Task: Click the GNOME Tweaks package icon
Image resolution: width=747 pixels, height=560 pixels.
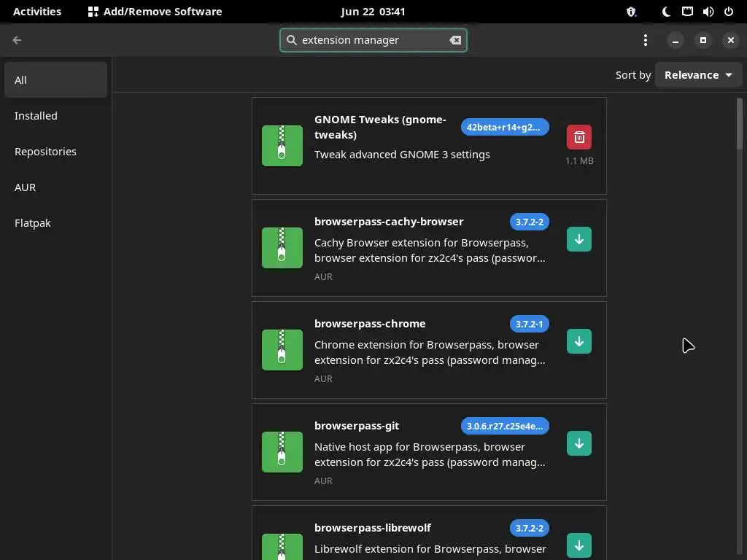Action: pos(282,146)
